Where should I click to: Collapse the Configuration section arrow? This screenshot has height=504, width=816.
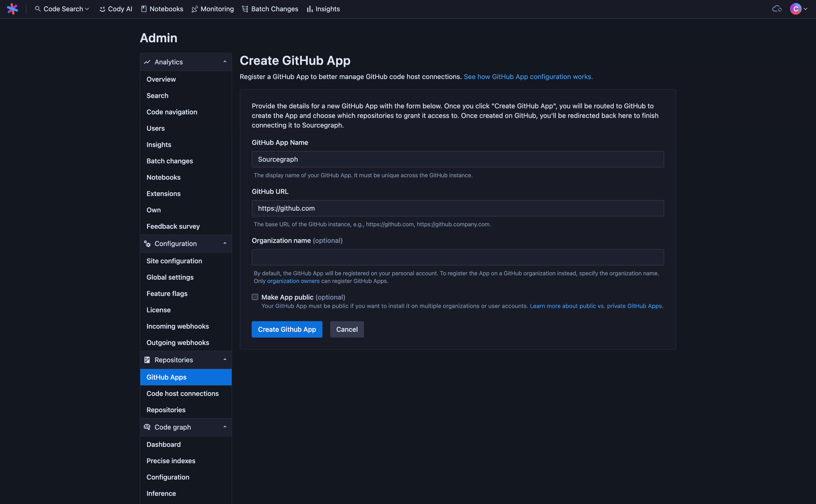pyautogui.click(x=225, y=244)
